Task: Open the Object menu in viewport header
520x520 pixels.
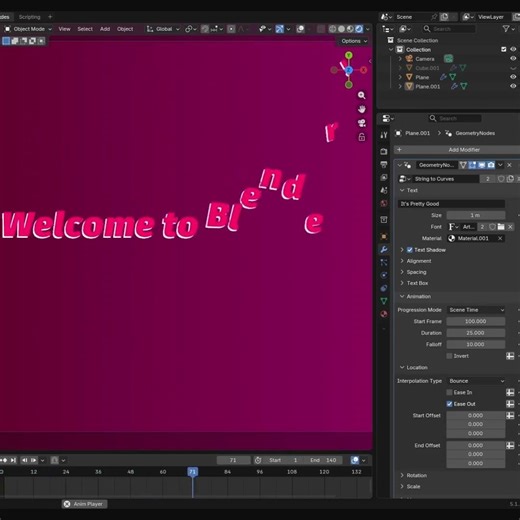Action: coord(125,29)
